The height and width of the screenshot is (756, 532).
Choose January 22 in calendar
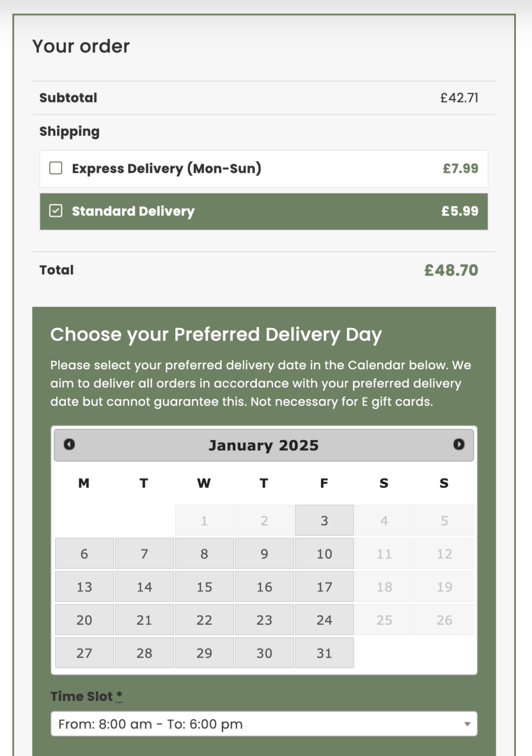coord(204,620)
